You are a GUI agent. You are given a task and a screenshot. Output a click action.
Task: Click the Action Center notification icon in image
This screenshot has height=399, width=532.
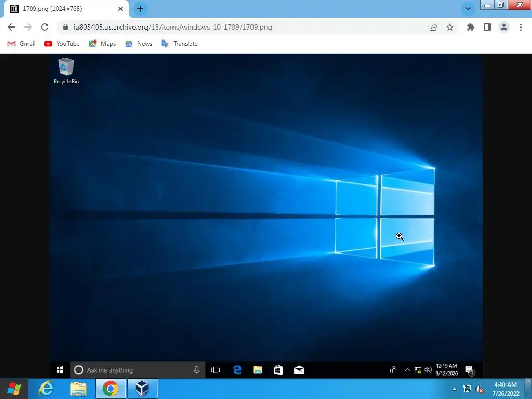tap(470, 370)
